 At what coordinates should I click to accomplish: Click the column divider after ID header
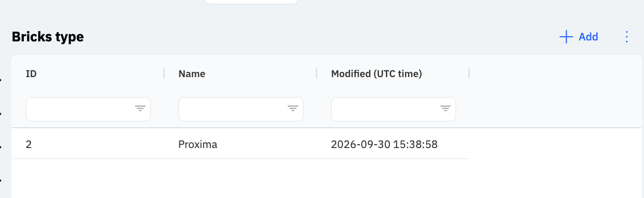click(164, 73)
